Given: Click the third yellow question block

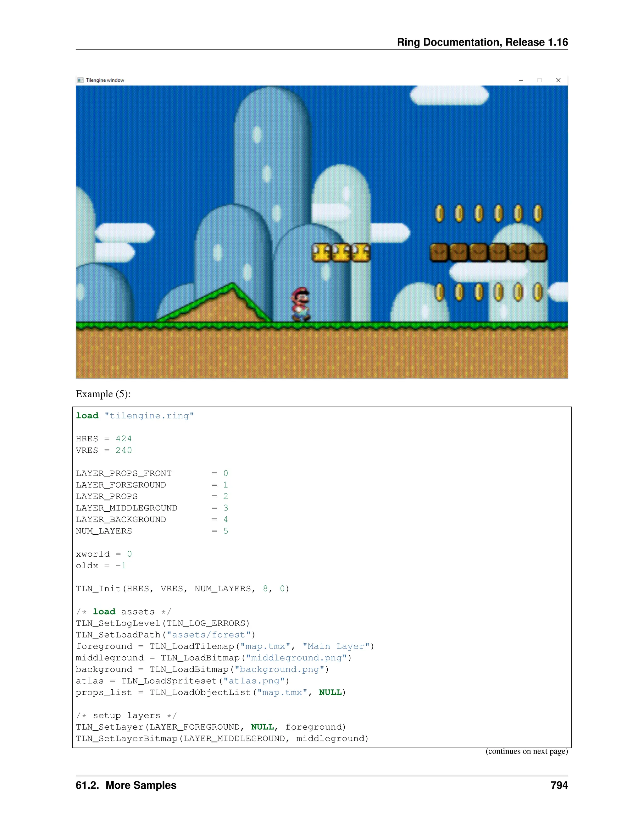Looking at the screenshot, I should [361, 252].
